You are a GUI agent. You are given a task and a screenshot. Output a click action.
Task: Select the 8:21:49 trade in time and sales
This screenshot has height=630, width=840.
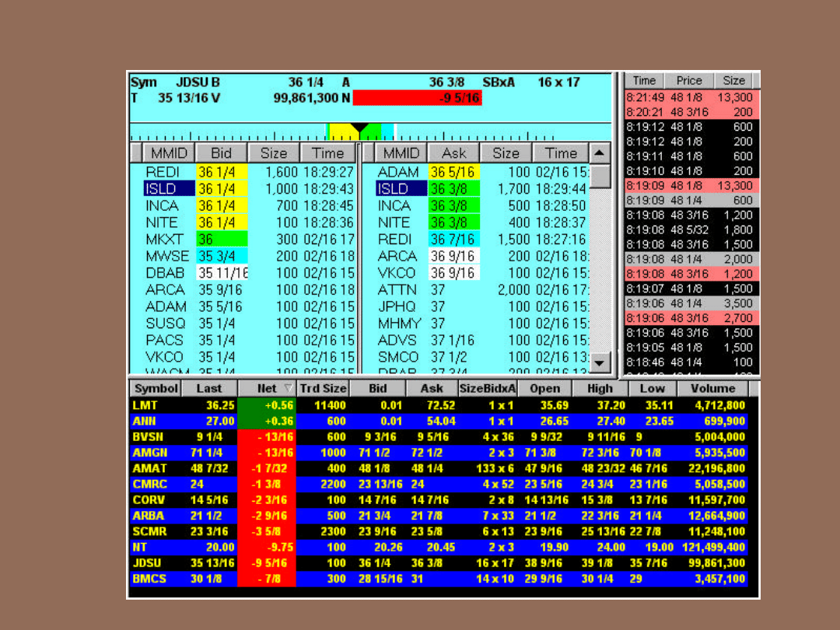(691, 98)
